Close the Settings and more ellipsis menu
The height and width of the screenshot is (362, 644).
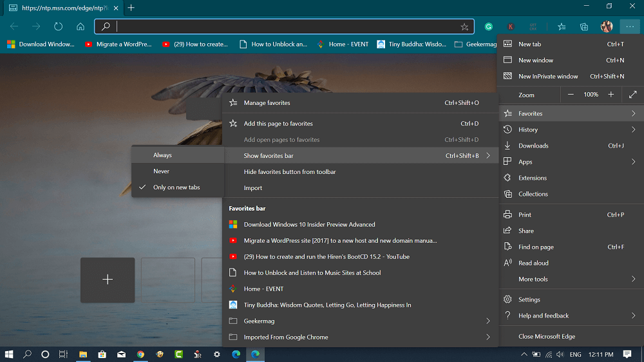(x=630, y=26)
